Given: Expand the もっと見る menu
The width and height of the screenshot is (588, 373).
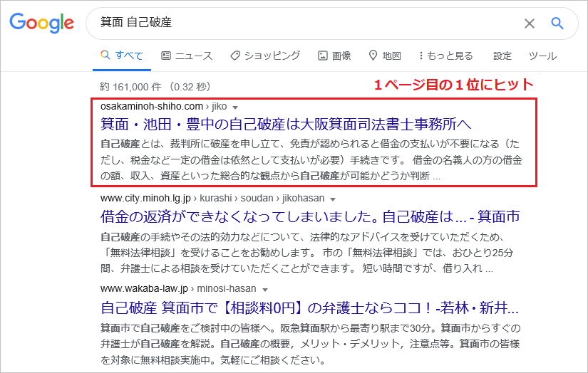Looking at the screenshot, I should 445,56.
